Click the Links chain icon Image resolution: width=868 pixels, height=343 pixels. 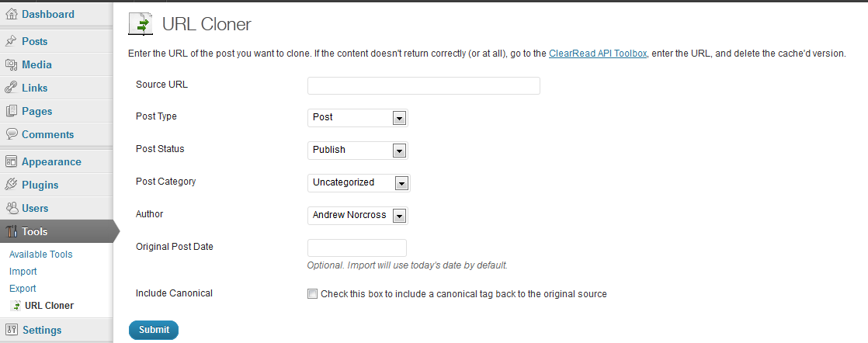(11, 88)
